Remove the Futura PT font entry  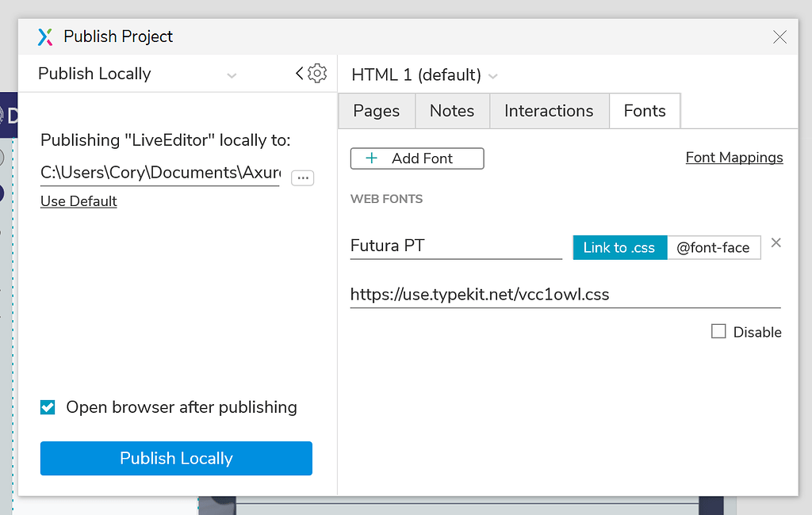pos(776,242)
